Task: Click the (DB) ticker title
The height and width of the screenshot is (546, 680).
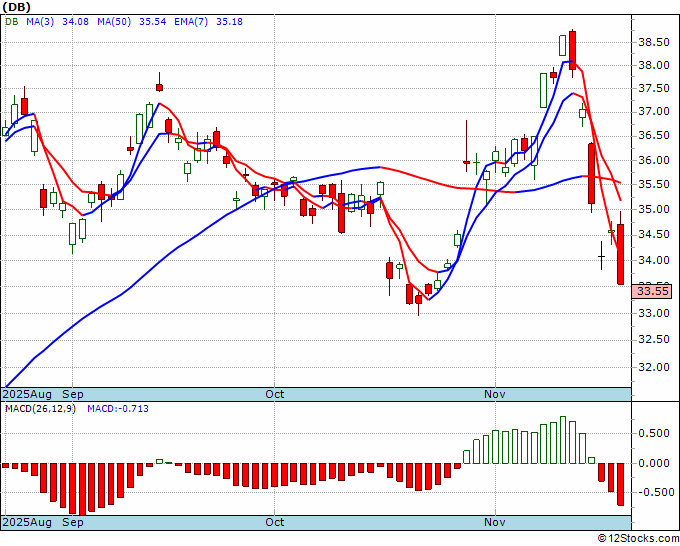Action: pos(16,7)
